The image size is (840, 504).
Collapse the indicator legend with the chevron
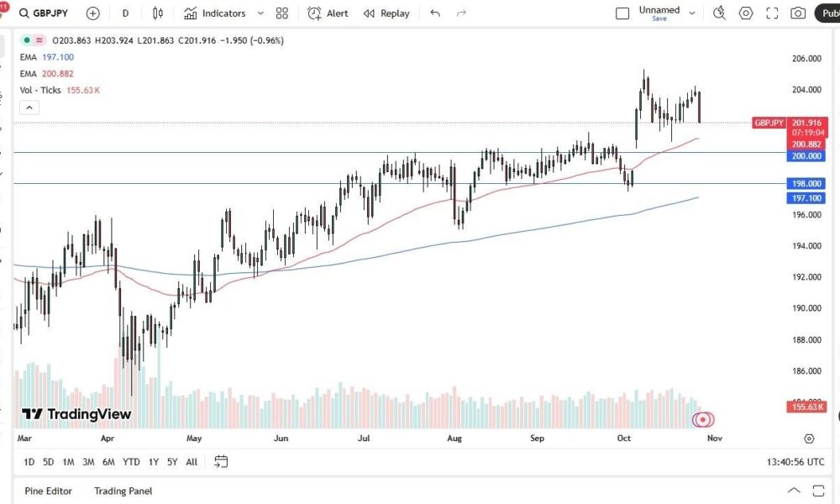point(29,108)
